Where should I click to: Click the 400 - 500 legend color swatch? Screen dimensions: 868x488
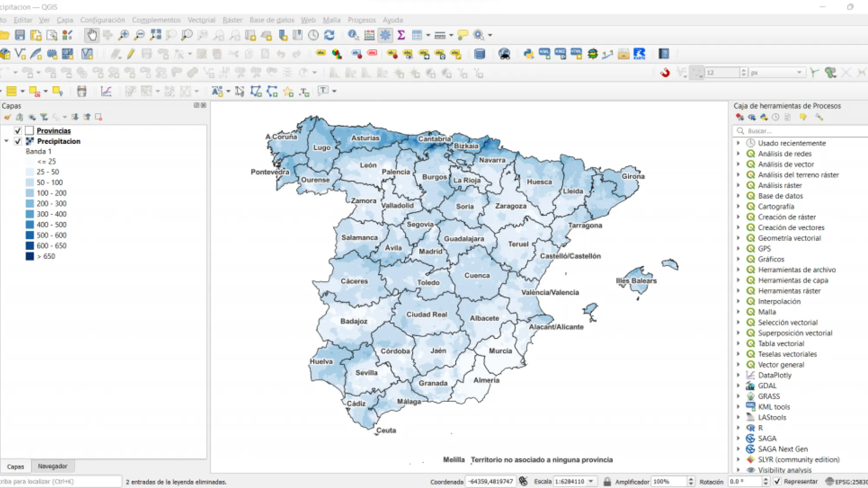click(x=30, y=224)
